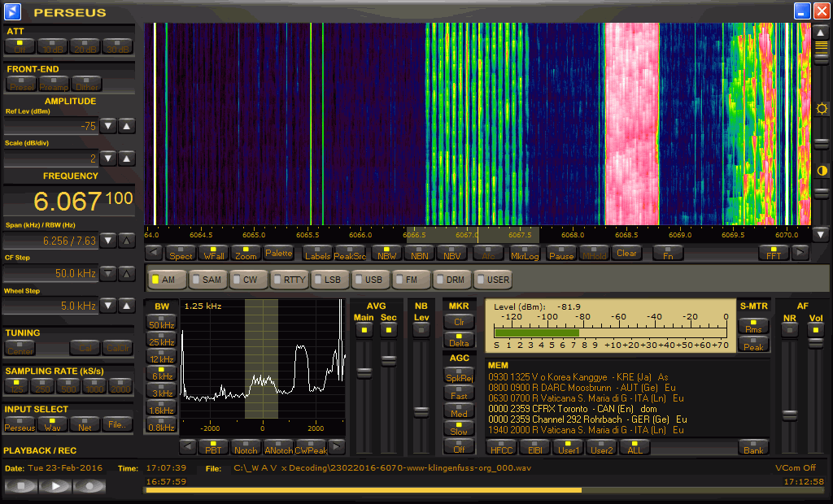This screenshot has width=833, height=504.
Task: Click the left arrow next to PBT
Action: (x=188, y=447)
